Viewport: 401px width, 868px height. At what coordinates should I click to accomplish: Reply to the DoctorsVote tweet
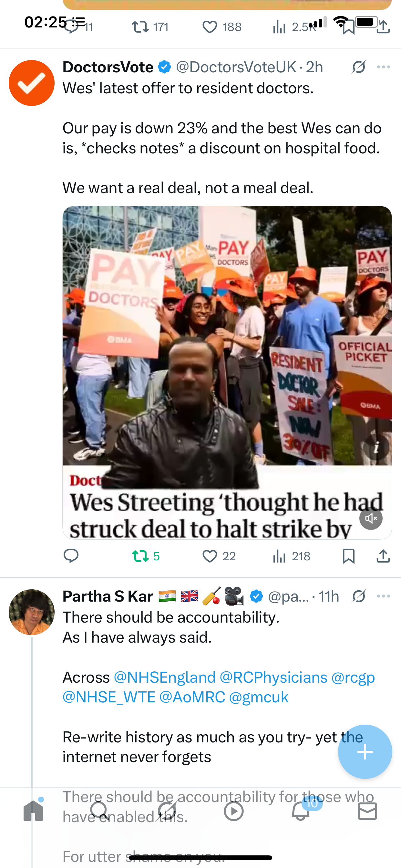coord(71,556)
